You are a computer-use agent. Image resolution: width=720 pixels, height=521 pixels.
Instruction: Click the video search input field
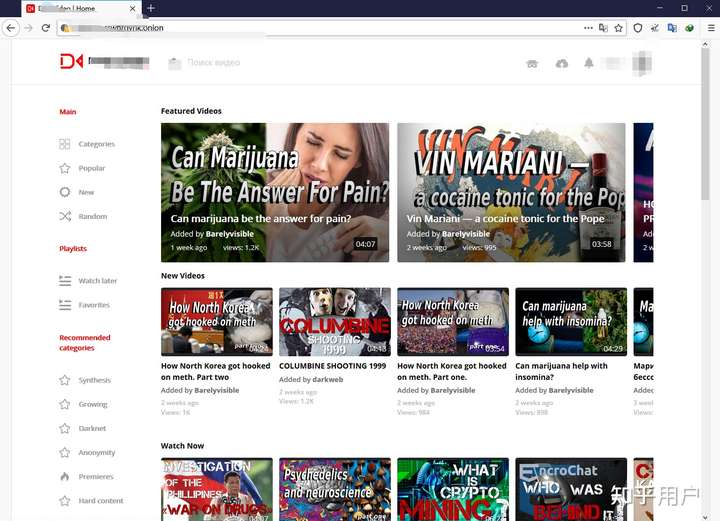click(x=214, y=63)
